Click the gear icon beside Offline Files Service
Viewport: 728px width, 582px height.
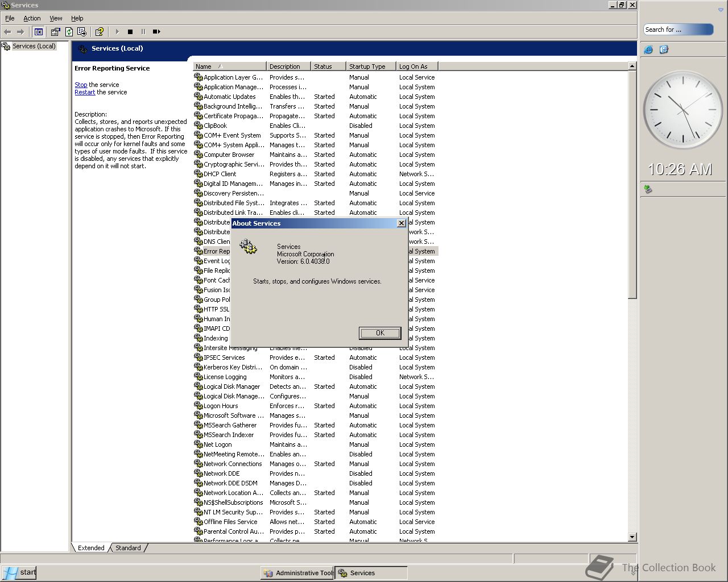pyautogui.click(x=198, y=522)
